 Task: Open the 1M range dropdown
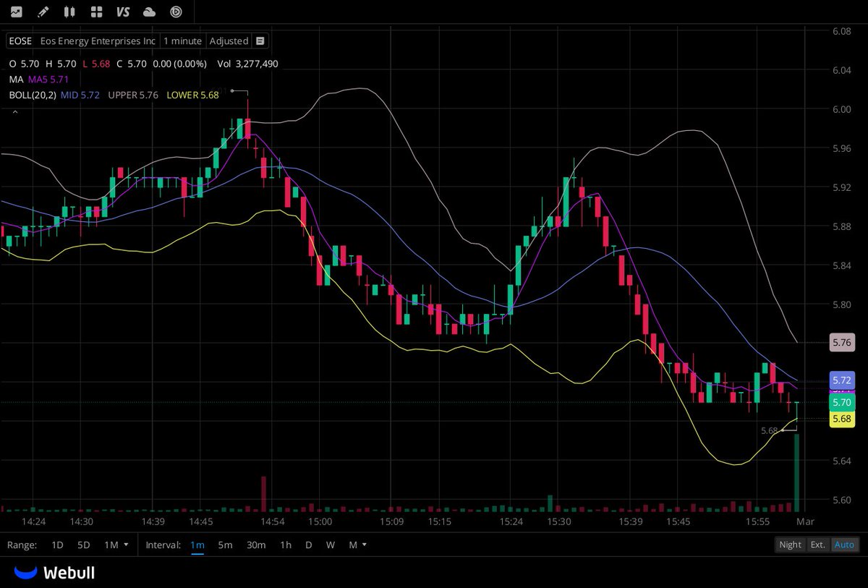coord(116,545)
